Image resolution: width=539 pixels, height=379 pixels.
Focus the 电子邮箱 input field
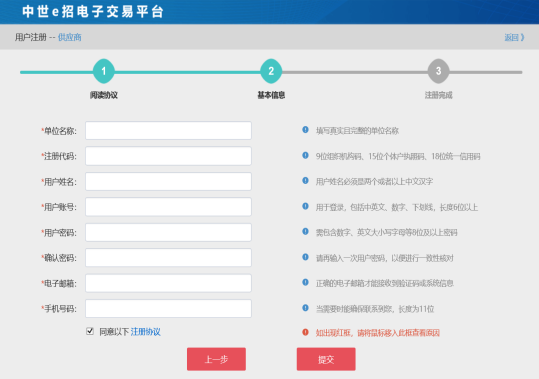pos(168,283)
